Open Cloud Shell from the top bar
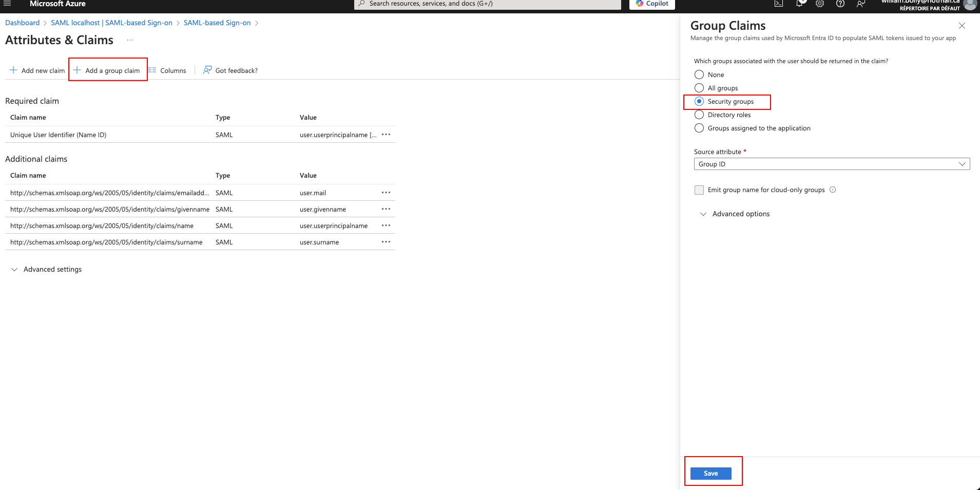The width and height of the screenshot is (980, 490). pos(779,4)
